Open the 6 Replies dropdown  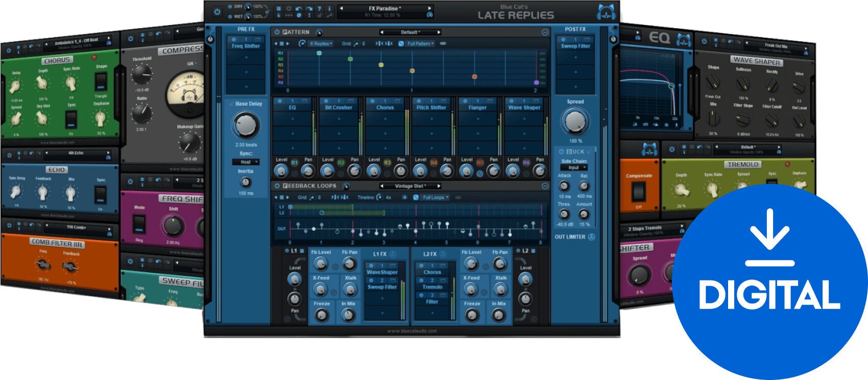point(321,43)
